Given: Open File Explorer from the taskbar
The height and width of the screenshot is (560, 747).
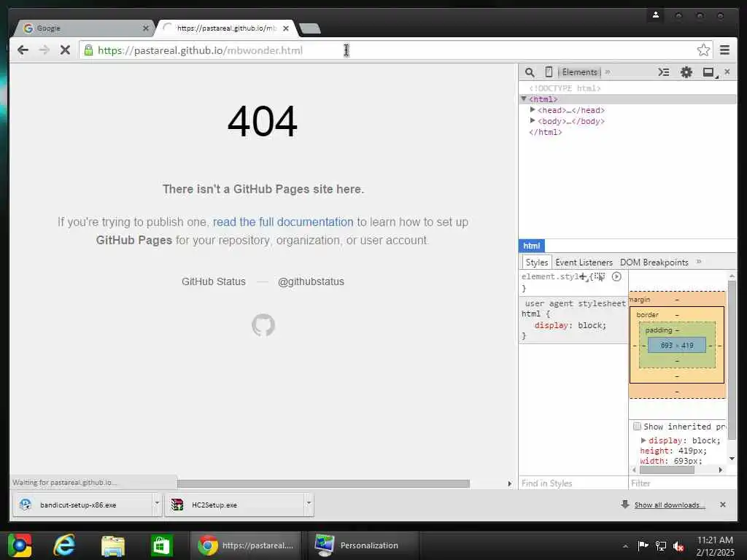Looking at the screenshot, I should [113, 545].
